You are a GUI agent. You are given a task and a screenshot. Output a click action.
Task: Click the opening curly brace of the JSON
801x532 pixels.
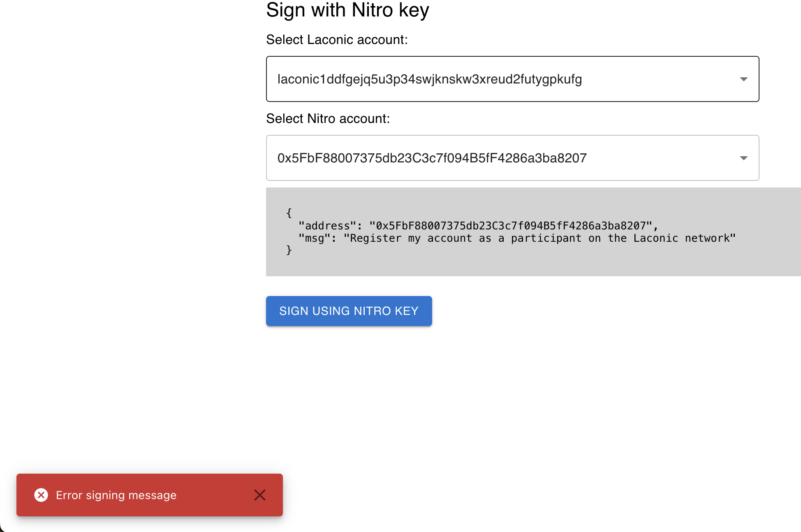[289, 213]
